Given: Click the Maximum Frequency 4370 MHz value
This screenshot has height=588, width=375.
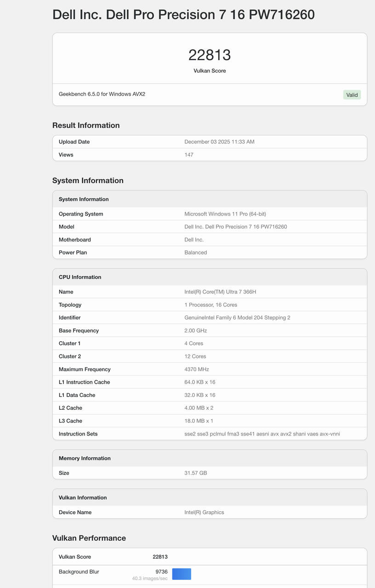Looking at the screenshot, I should [197, 369].
